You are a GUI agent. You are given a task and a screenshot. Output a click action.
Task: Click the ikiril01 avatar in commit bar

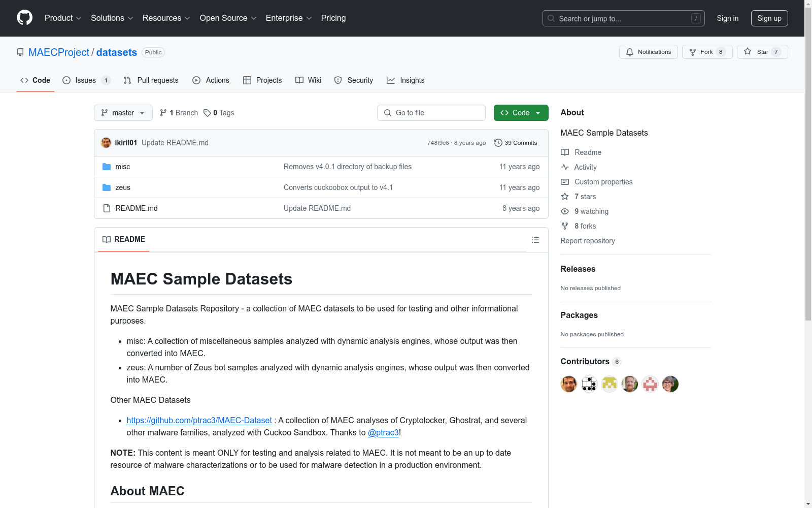click(106, 143)
